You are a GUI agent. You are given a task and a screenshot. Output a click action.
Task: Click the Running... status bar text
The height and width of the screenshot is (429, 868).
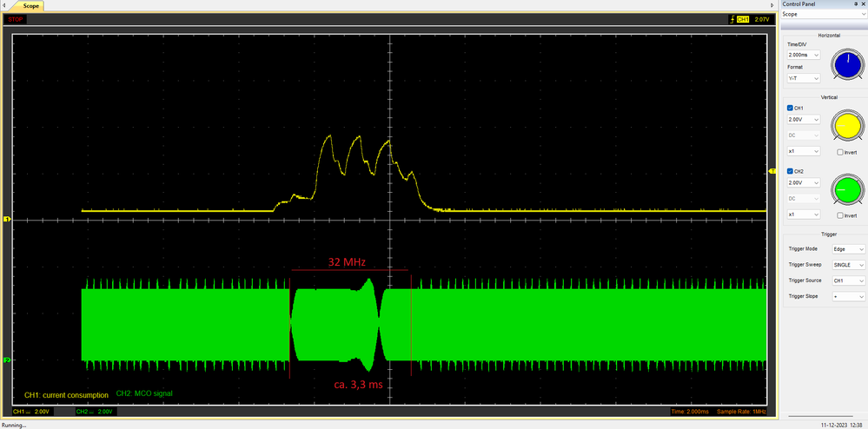coord(13,426)
